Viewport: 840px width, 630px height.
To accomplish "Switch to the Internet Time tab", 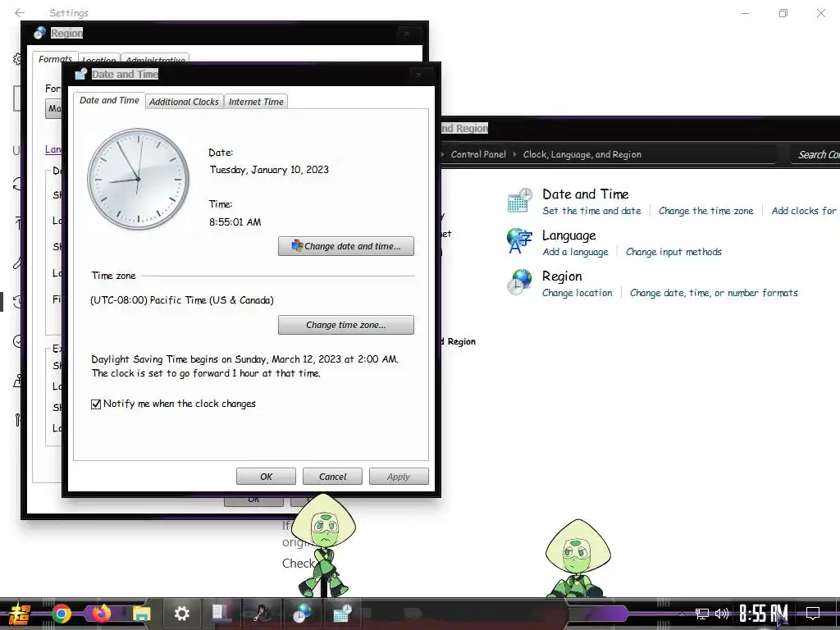I will (x=256, y=101).
